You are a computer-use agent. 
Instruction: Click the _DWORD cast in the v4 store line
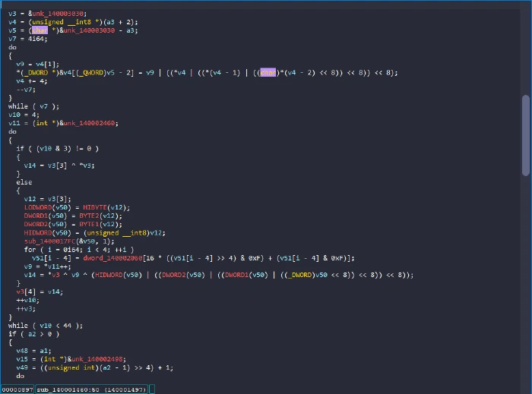click(x=36, y=72)
